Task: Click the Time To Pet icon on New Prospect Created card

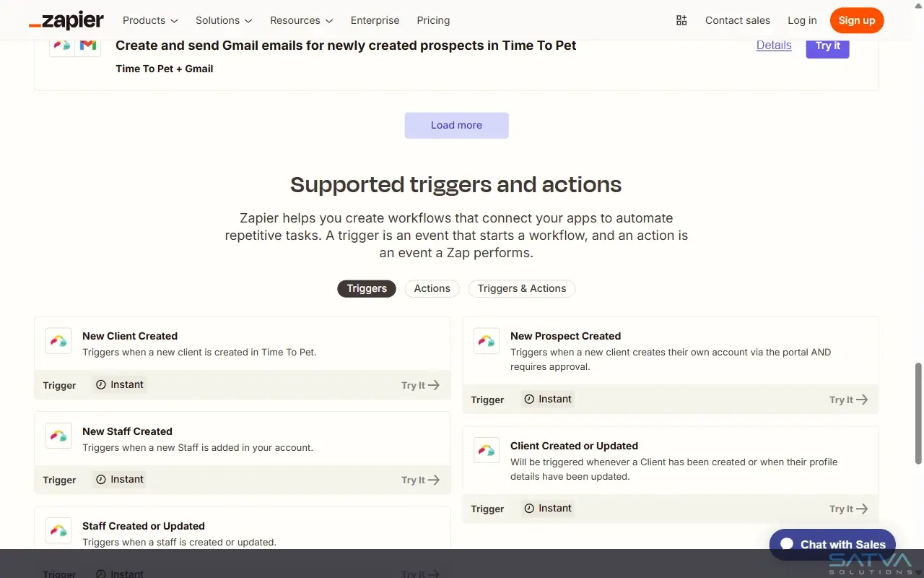Action: click(x=486, y=340)
